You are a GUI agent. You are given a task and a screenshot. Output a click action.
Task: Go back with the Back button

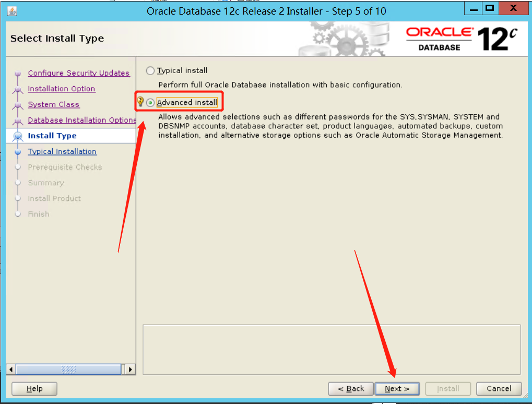click(x=351, y=388)
